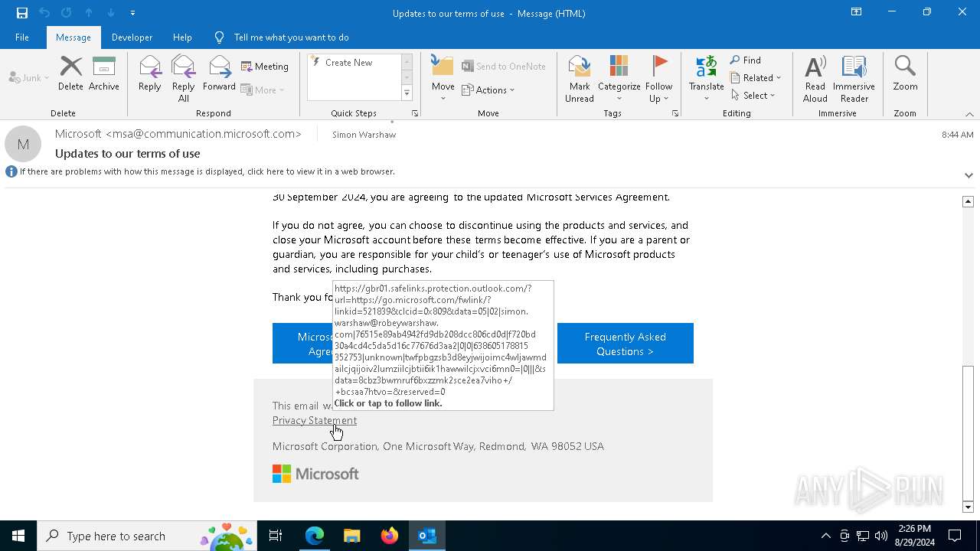This screenshot has height=551, width=980.
Task: Archive this message
Action: coord(103,73)
